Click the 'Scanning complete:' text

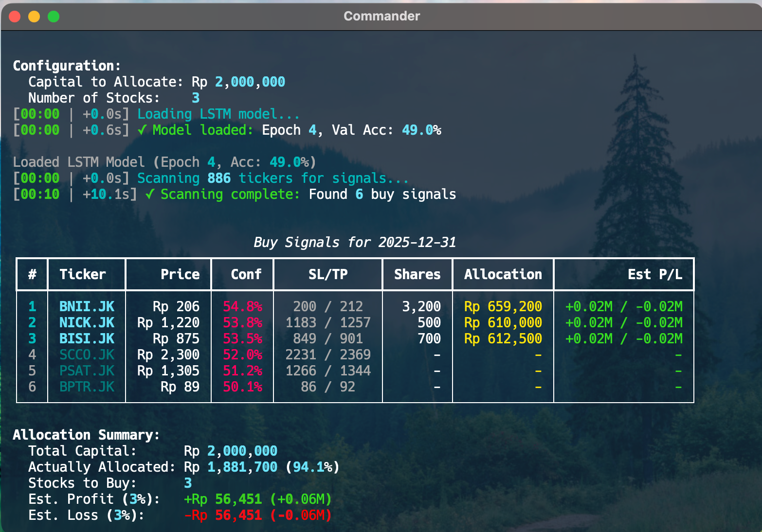230,194
